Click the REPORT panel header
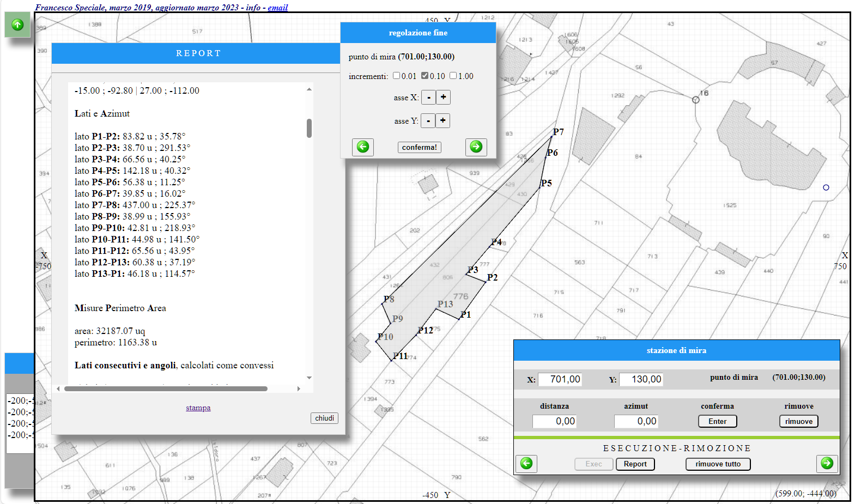The image size is (861, 504). pos(198,53)
